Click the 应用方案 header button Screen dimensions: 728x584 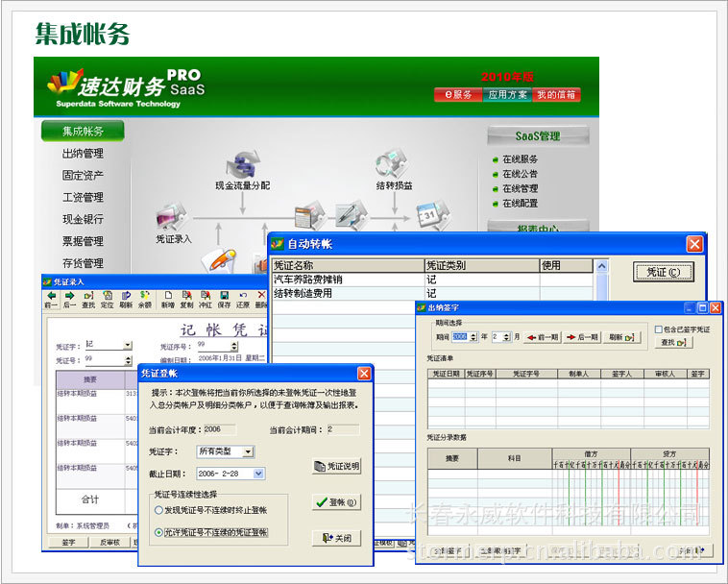tap(507, 95)
